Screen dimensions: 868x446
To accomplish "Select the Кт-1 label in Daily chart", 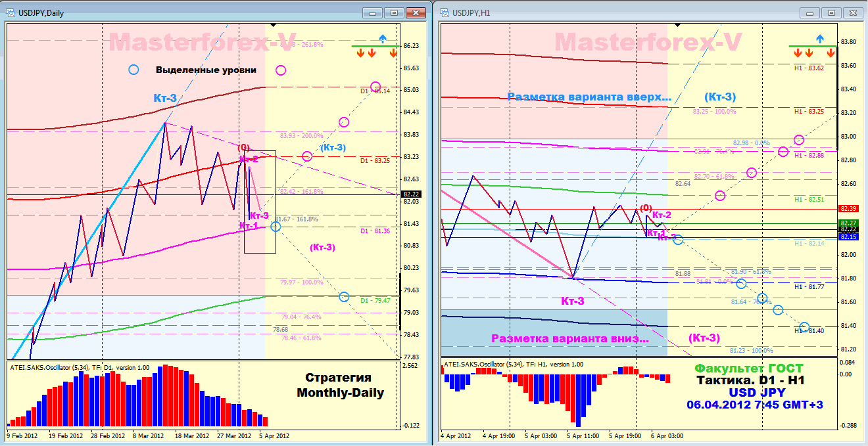I will 249,225.
